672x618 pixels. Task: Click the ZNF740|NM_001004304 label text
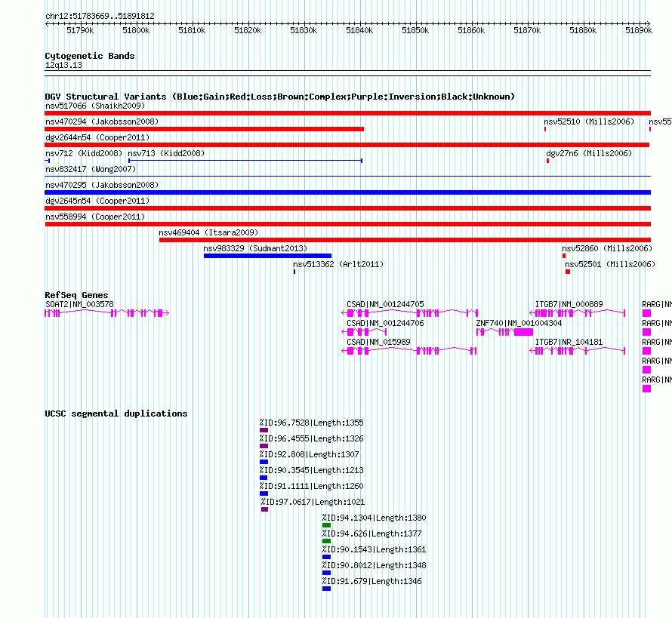tap(519, 323)
